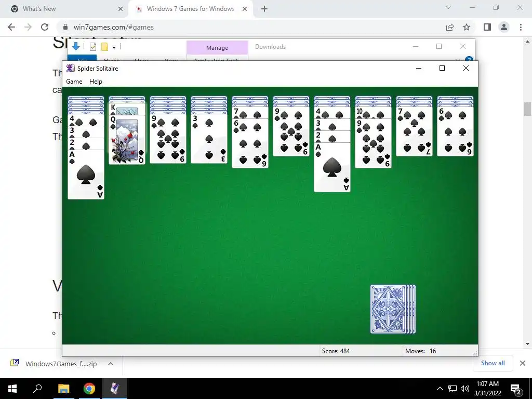The image size is (532, 399).
Task: Close the Downloads explorer window
Action: pyautogui.click(x=463, y=46)
